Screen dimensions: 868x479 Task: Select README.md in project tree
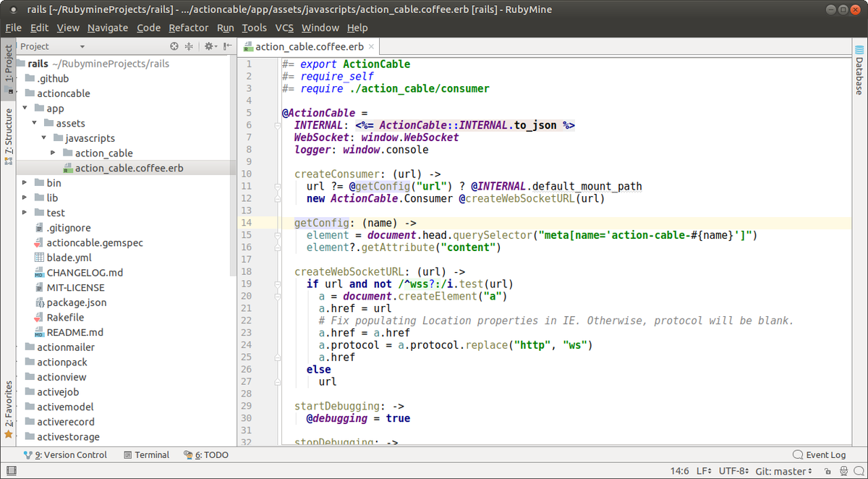pyautogui.click(x=69, y=333)
